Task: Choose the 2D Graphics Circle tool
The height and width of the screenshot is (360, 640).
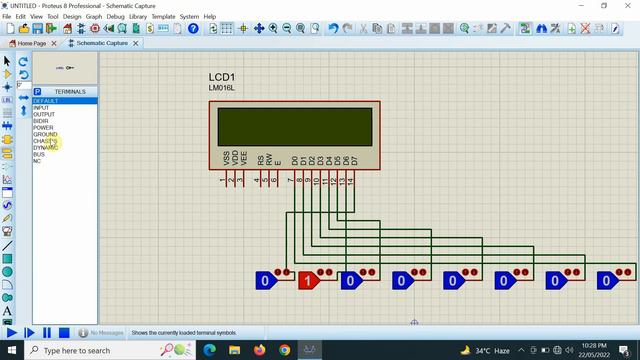Action: click(x=7, y=271)
